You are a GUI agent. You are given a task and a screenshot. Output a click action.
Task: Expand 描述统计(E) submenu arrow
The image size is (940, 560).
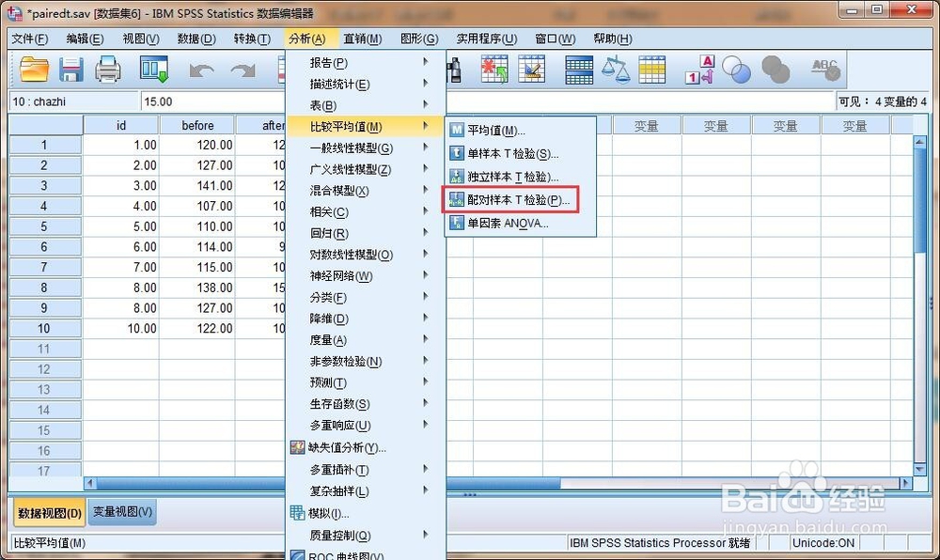(425, 84)
